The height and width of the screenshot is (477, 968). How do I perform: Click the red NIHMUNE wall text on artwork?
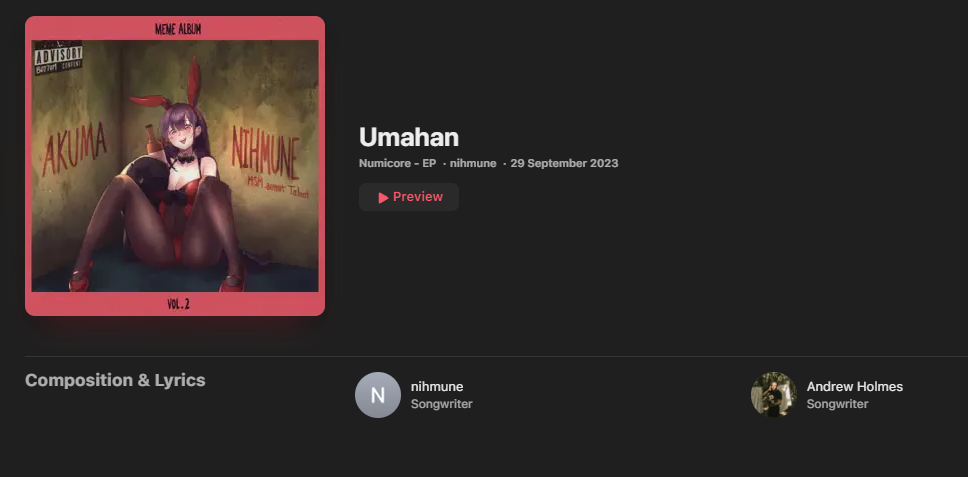[x=265, y=152]
